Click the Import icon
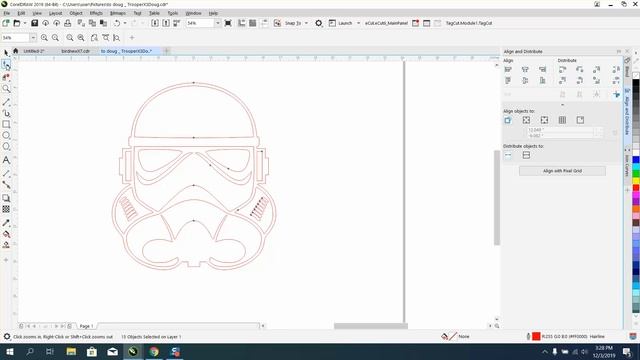This screenshot has height=360, width=640. point(155,23)
